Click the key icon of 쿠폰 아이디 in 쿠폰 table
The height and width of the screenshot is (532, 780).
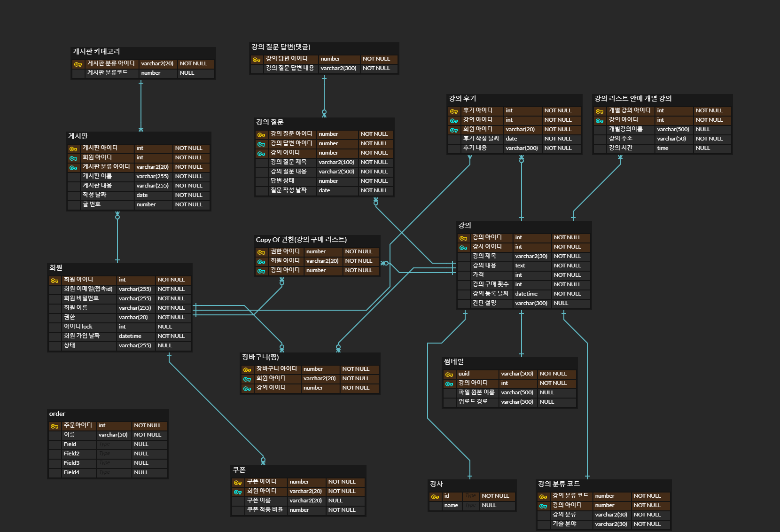[x=237, y=482]
